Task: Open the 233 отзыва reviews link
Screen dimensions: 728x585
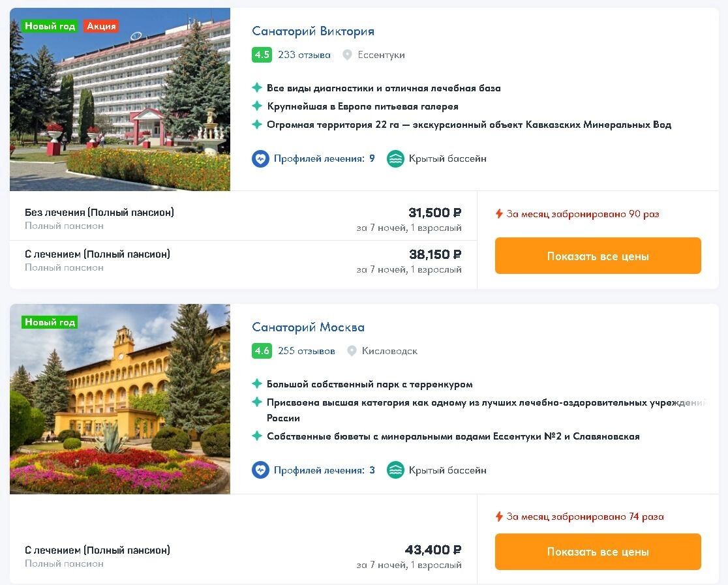Action: pos(304,55)
